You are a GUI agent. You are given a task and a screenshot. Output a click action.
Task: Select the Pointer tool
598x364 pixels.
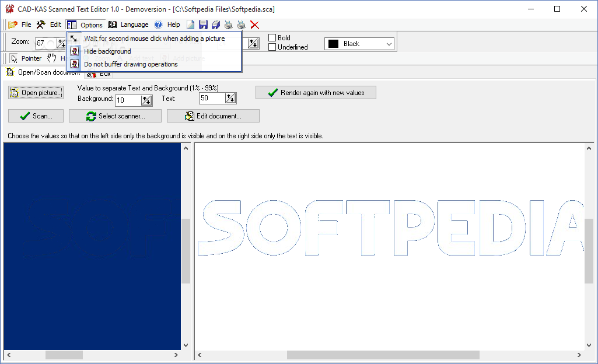point(26,58)
